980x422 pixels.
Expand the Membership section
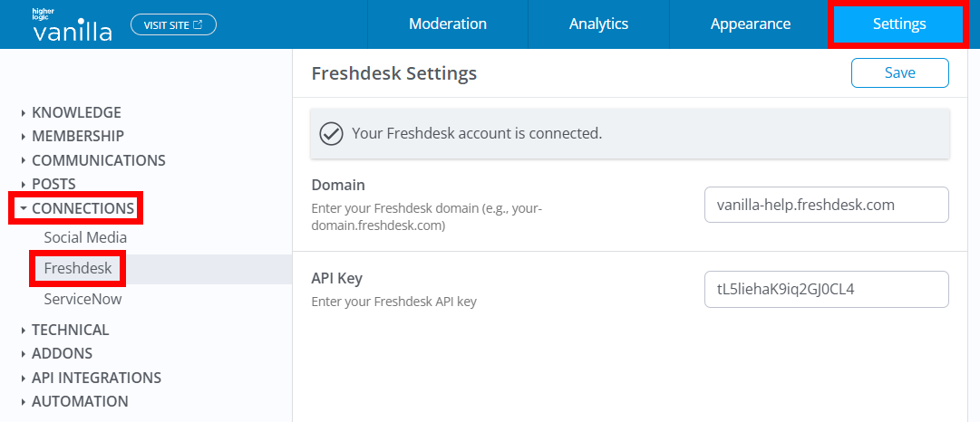[77, 136]
